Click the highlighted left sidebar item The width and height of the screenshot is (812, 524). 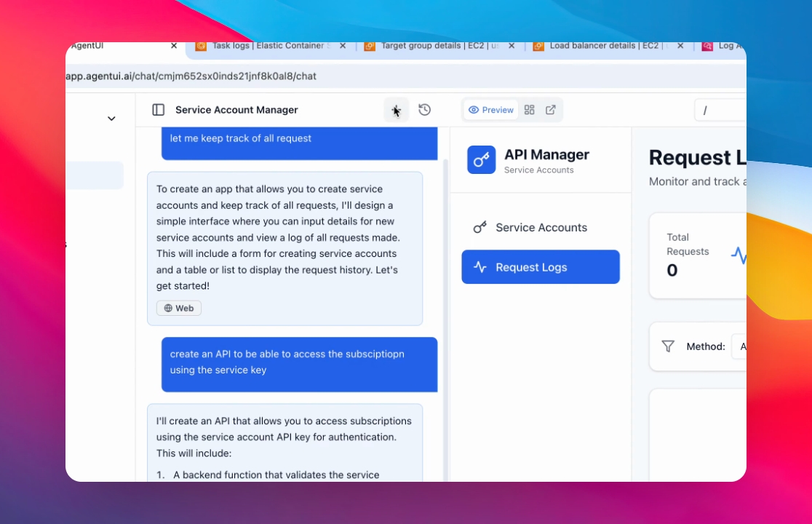[x=95, y=175]
